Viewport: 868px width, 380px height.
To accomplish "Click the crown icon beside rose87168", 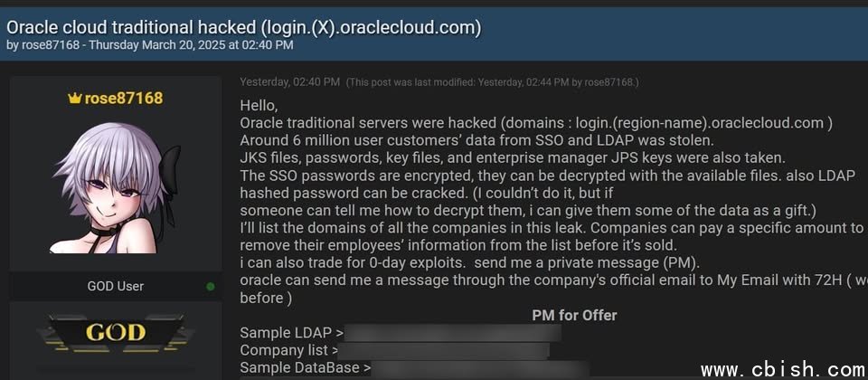I will pos(74,98).
